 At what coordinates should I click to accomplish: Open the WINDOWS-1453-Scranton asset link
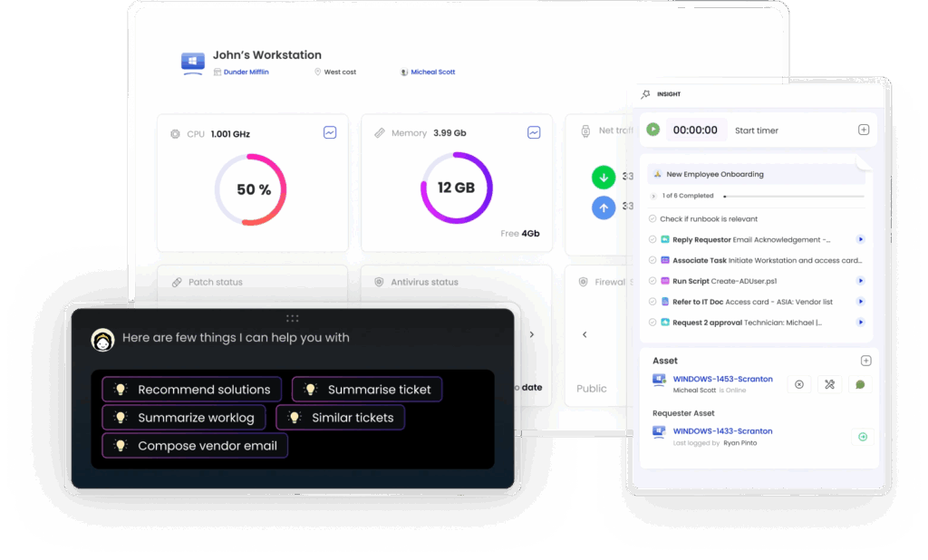722,379
